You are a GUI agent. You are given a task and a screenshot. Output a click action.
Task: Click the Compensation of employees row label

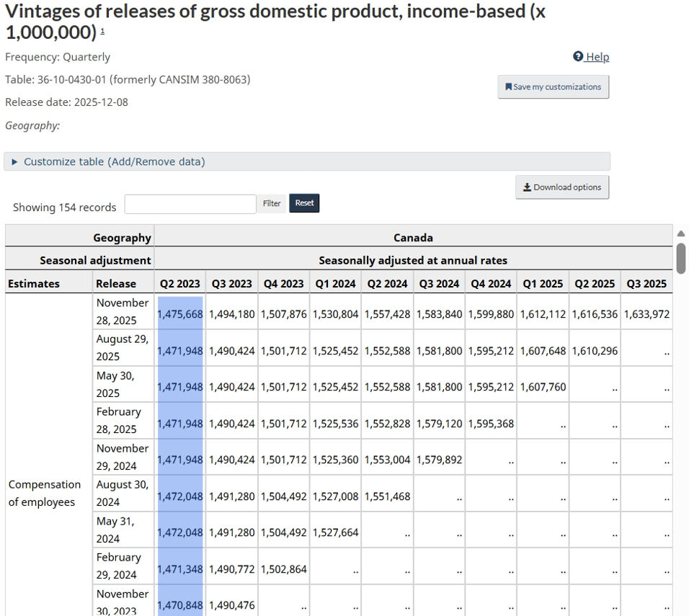(x=45, y=493)
